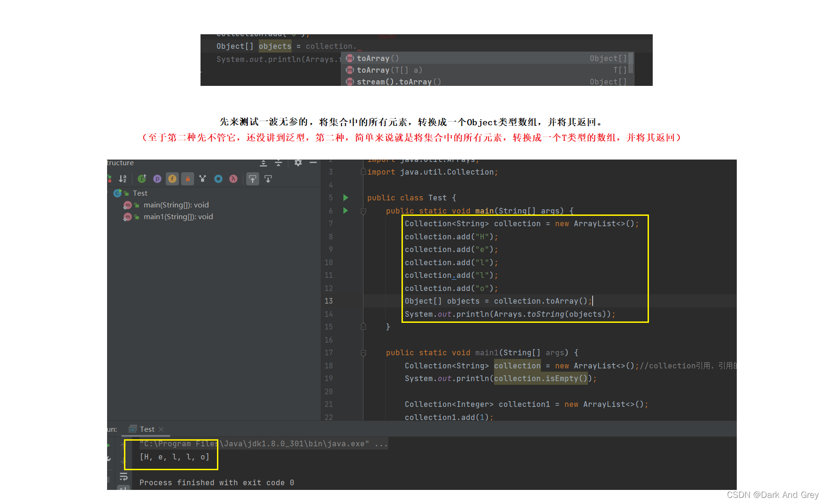The image size is (826, 504).
Task: Select main1(String[]): void in Structure
Action: pos(178,217)
